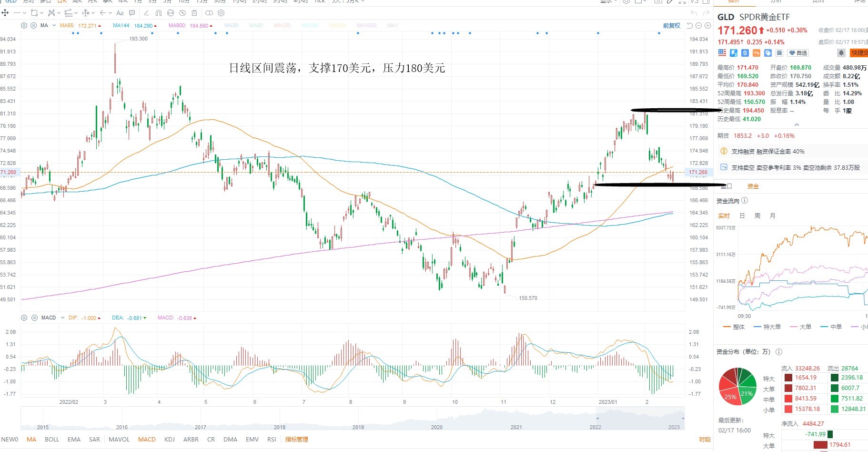Select the magnet snap tool
This screenshot has width=868, height=452.
click(x=159, y=13)
